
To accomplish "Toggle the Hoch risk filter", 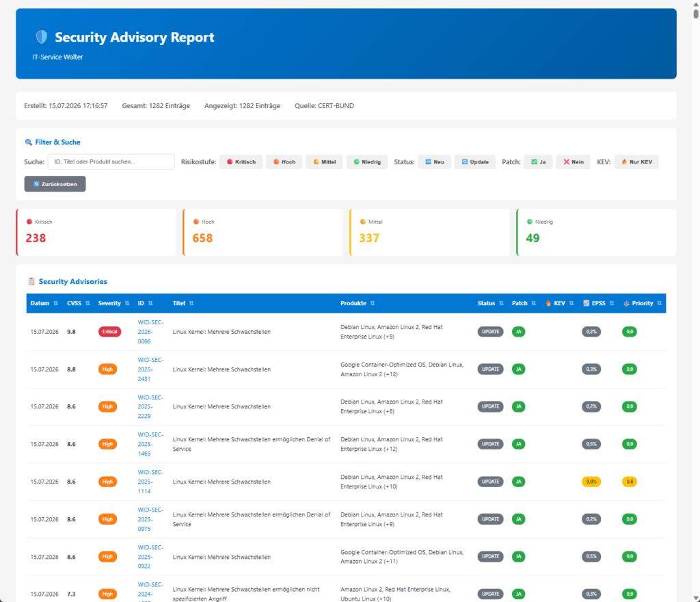I will pos(284,161).
